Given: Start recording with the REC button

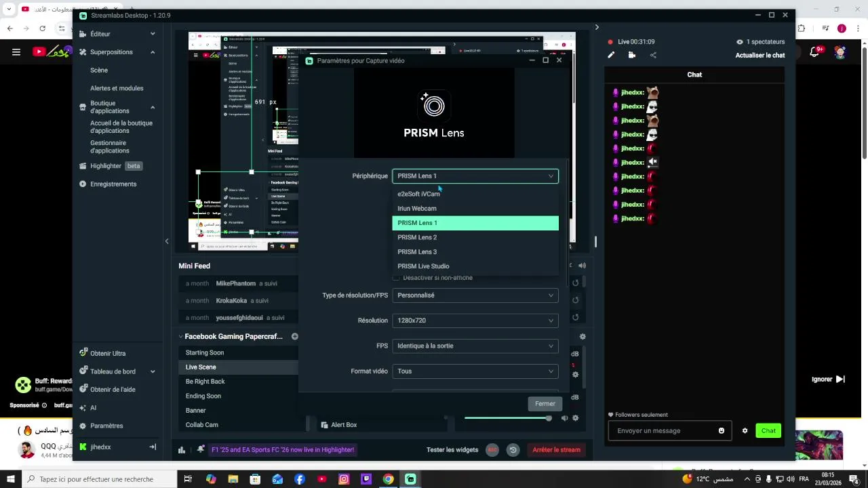Looking at the screenshot, I should [x=492, y=450].
